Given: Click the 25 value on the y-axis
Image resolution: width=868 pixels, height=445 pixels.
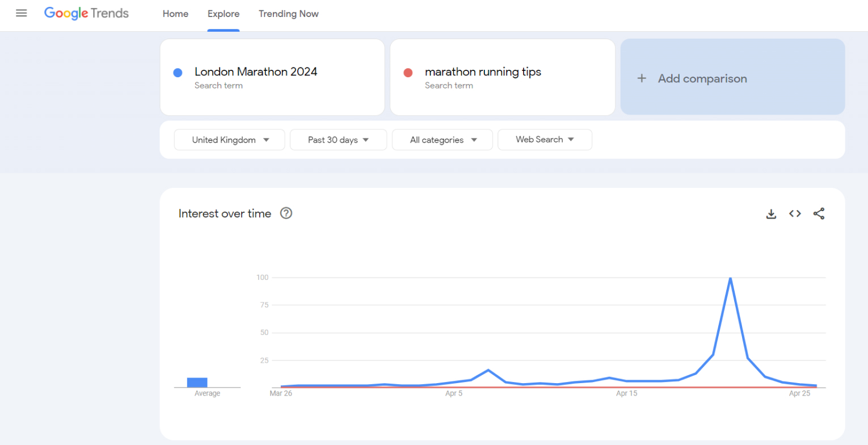Looking at the screenshot, I should [264, 360].
